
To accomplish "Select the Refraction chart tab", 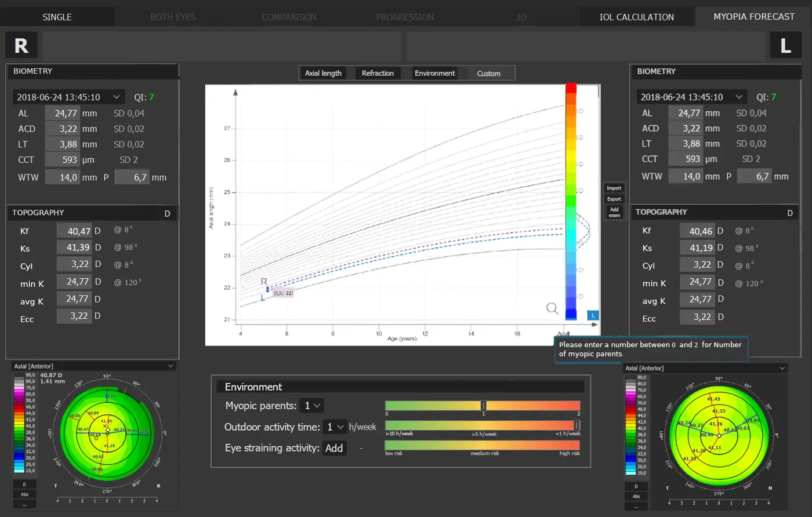I will pyautogui.click(x=378, y=73).
